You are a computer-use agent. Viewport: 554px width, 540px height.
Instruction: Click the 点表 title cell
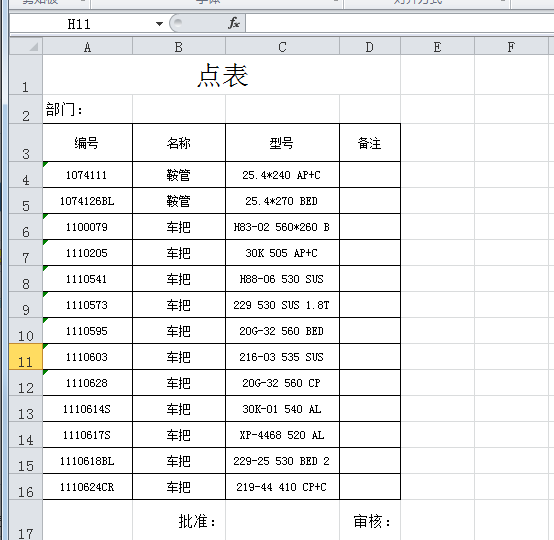[x=222, y=75]
